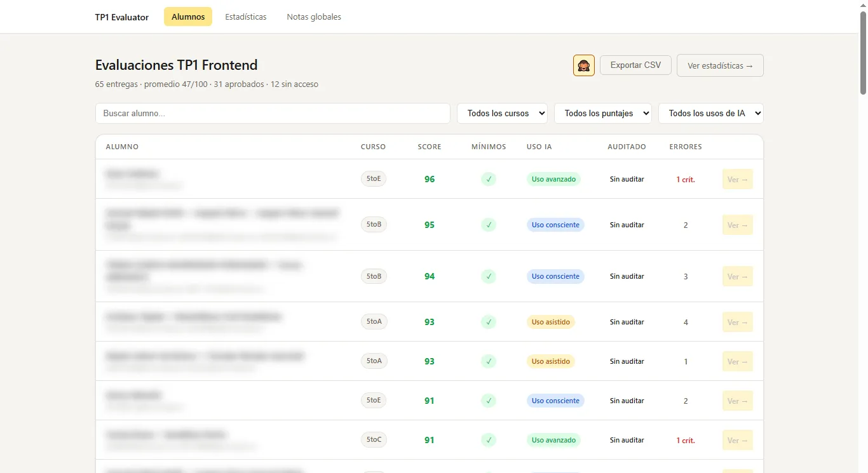Viewport: 868px width, 473px height.
Task: Click Uso asistido badge in row with 4 errors
Action: click(551, 322)
